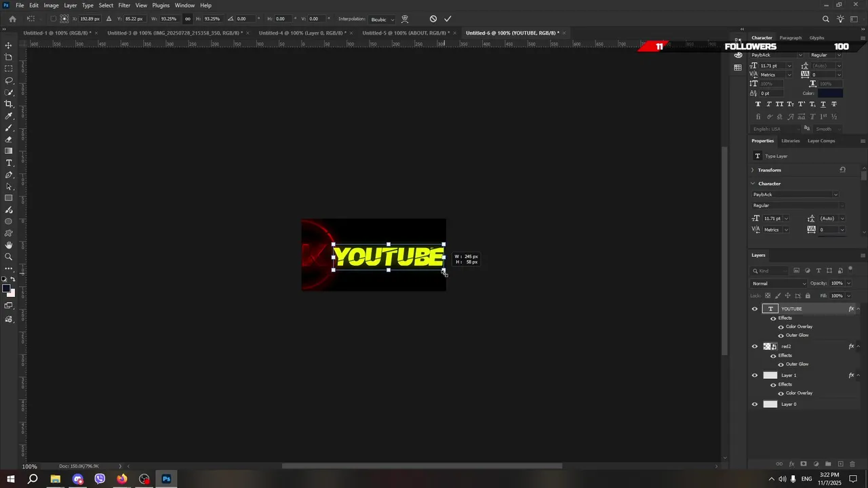Switch to the Untitled-1 document tab

(57, 33)
